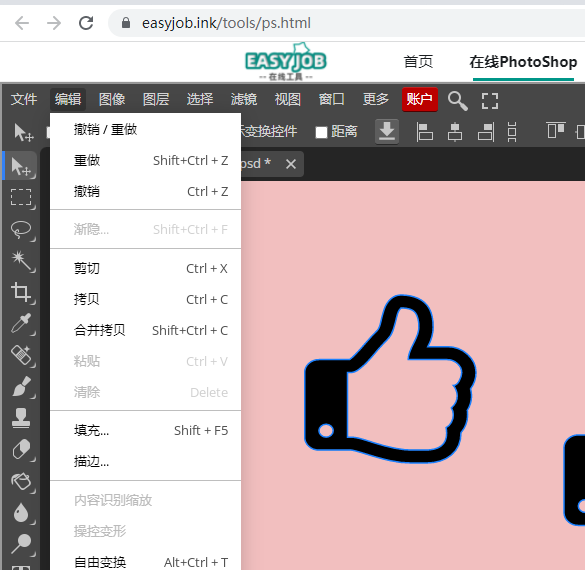The width and height of the screenshot is (585, 570).
Task: Close the open psd document tab
Action: pyautogui.click(x=291, y=164)
